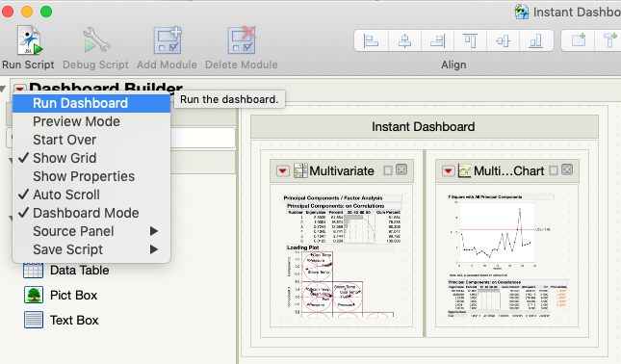Choose Start Over in the menu

tap(91, 140)
